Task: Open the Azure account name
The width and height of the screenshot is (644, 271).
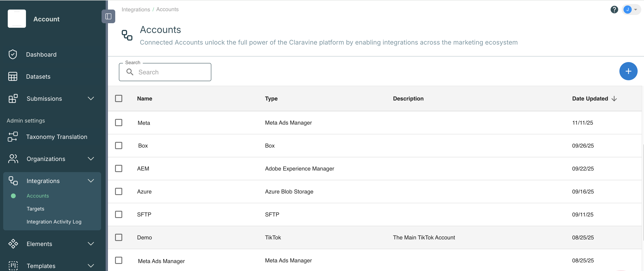Action: click(x=144, y=191)
